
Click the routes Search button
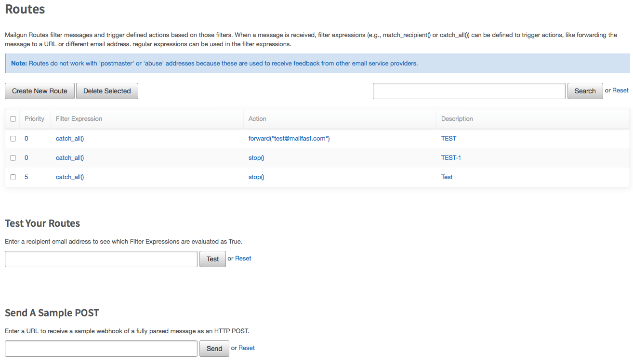tap(585, 91)
